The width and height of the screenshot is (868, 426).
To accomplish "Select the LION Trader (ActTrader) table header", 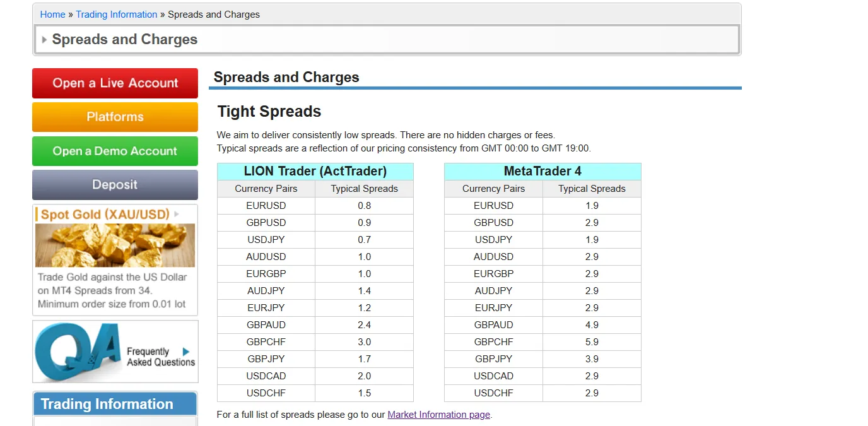I will 315,172.
